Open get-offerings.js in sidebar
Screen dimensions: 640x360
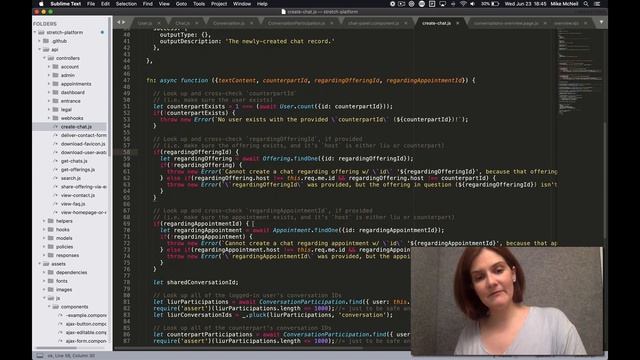point(78,169)
